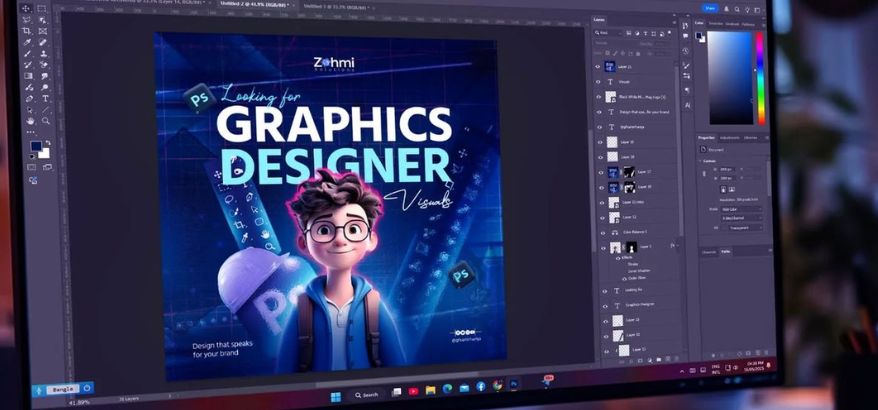Hide the Graphics Designer text layer

(605, 306)
